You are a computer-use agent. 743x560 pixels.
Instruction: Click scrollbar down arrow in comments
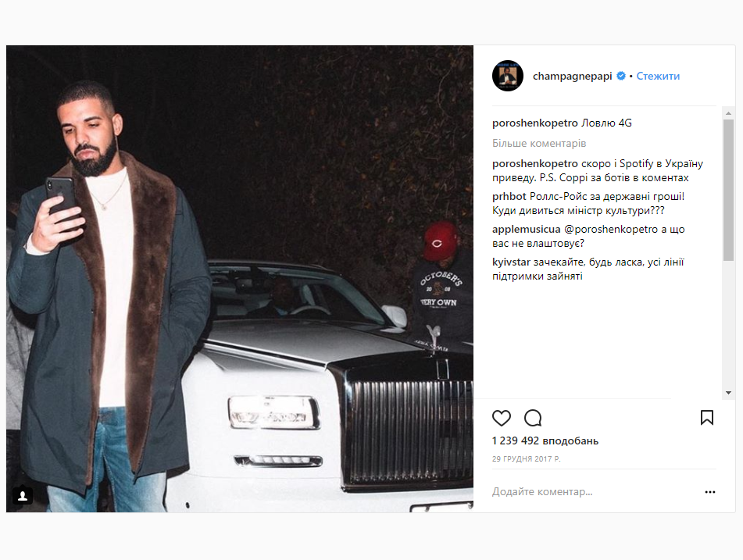pyautogui.click(x=728, y=393)
